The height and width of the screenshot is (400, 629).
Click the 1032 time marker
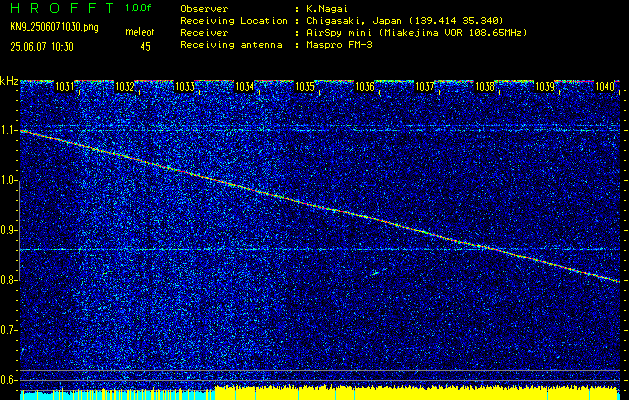[x=124, y=87]
